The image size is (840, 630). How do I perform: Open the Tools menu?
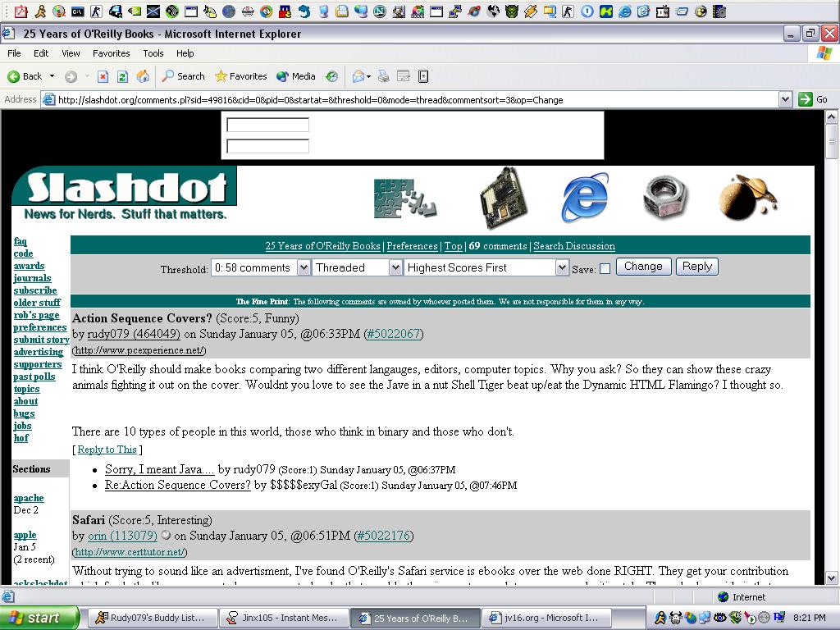[x=153, y=53]
